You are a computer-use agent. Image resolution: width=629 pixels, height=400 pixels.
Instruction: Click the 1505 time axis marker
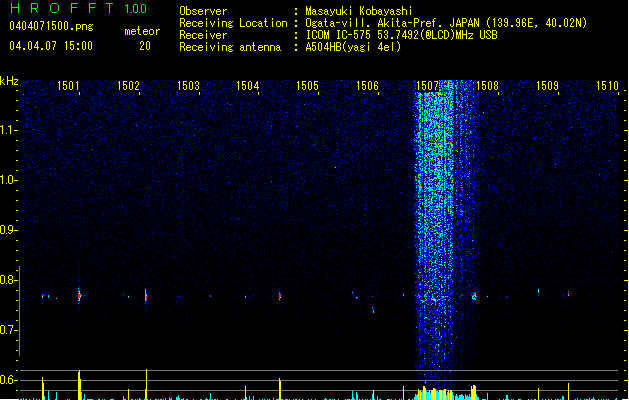(x=307, y=86)
